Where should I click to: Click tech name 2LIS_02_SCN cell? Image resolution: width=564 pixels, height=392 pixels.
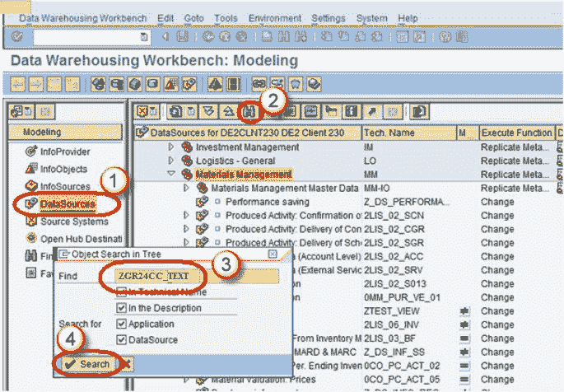(x=394, y=216)
